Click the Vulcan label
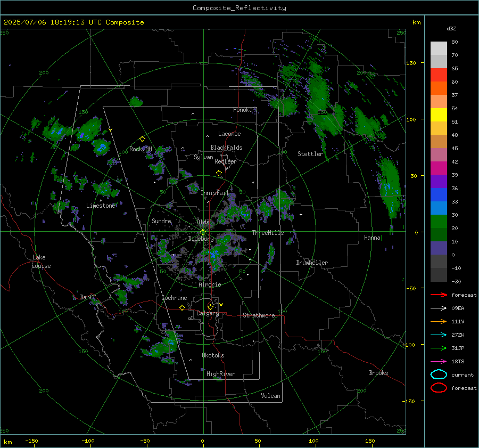The height and width of the screenshot is (448, 479). point(270,396)
